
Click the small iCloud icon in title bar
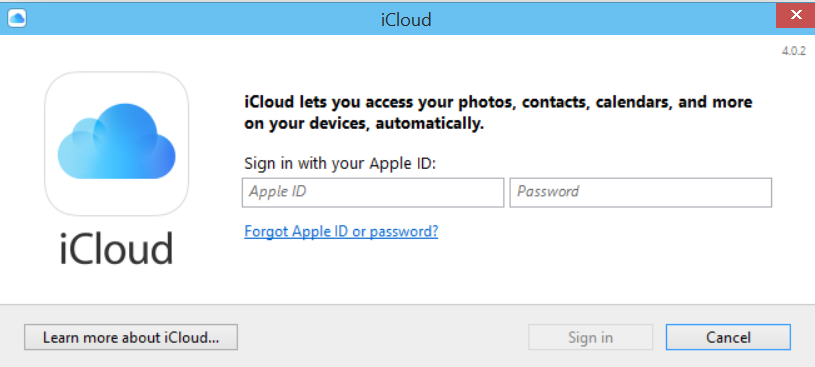click(17, 19)
